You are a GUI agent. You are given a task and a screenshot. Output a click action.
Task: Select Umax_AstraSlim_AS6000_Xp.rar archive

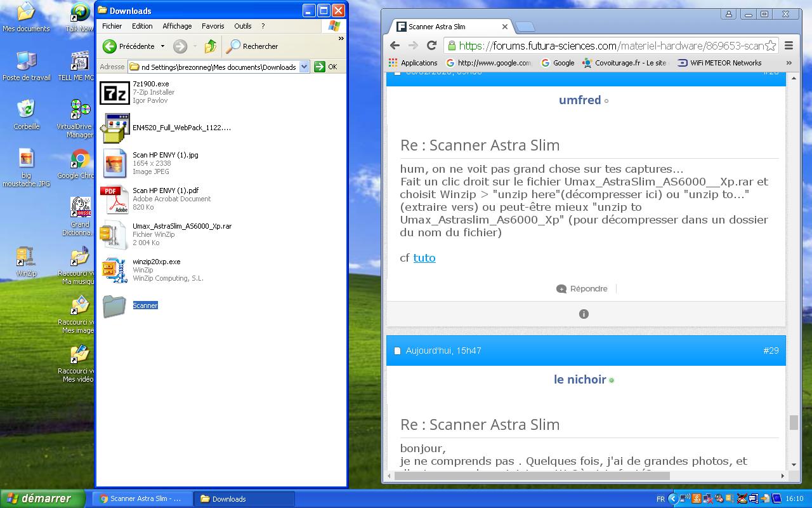[x=115, y=234]
